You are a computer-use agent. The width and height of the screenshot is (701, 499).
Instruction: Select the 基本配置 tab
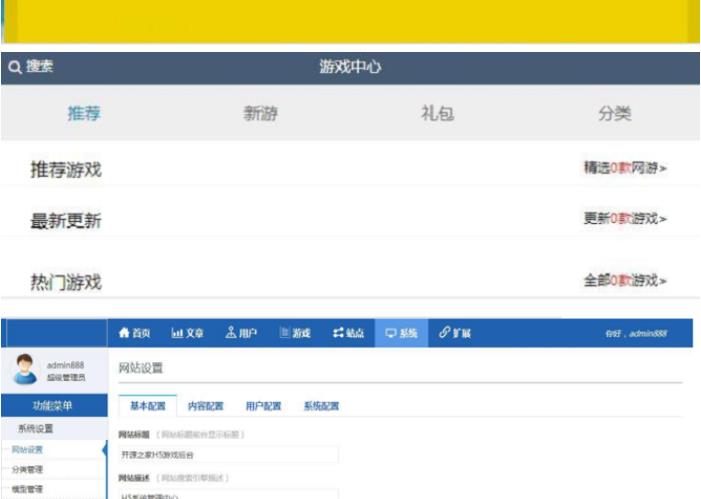[148, 406]
